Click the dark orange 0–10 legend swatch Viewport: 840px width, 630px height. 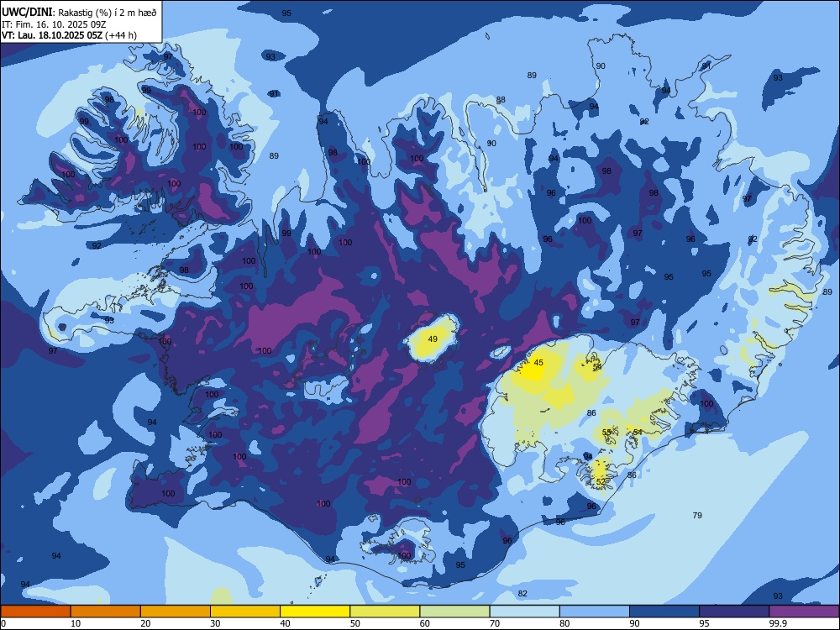[x=35, y=612]
